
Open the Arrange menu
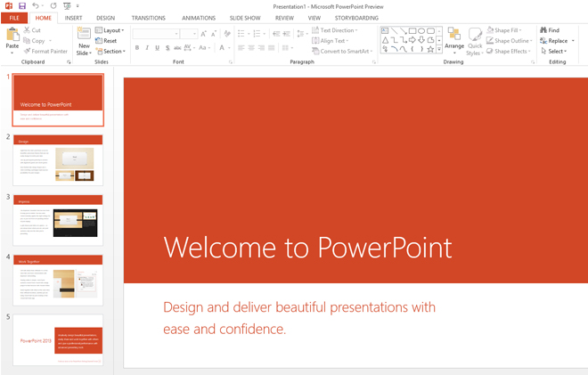click(x=454, y=39)
